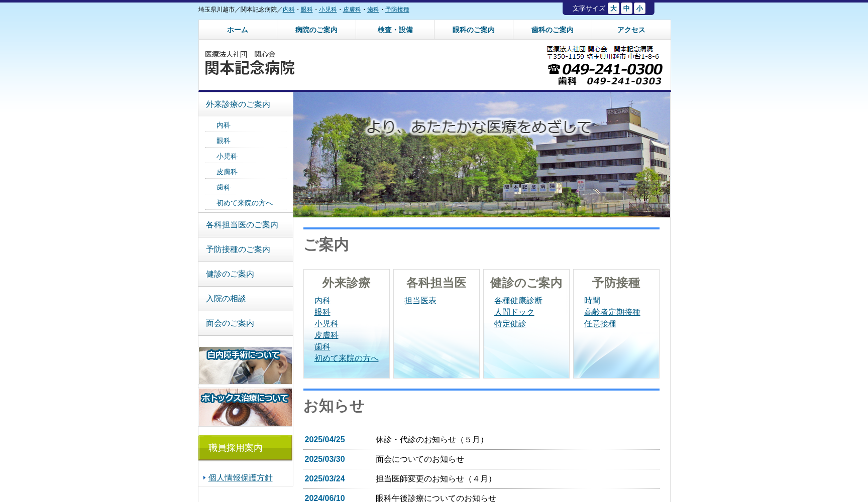
Task: Click the ボトックス治療について banner
Action: pos(245,407)
